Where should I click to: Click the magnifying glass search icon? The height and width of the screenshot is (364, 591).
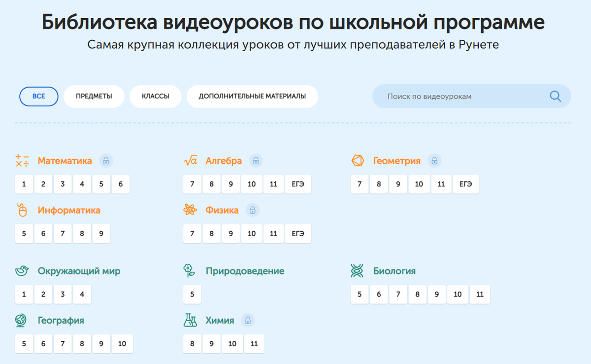(x=555, y=96)
